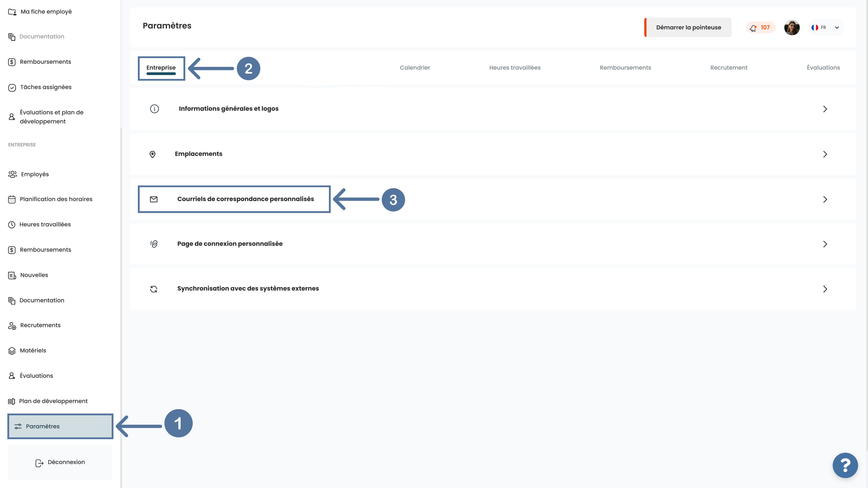This screenshot has height=488, width=868.
Task: Click the Recrutements label
Action: pyautogui.click(x=41, y=325)
